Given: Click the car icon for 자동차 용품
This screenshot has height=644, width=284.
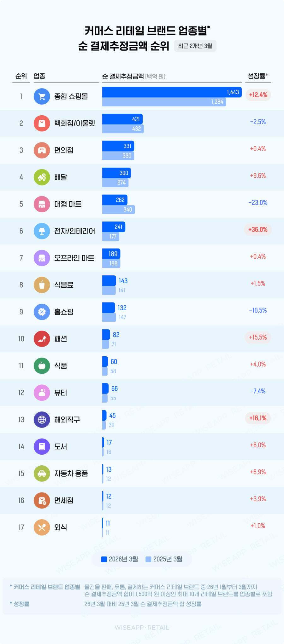Looking at the screenshot, I should tap(42, 474).
